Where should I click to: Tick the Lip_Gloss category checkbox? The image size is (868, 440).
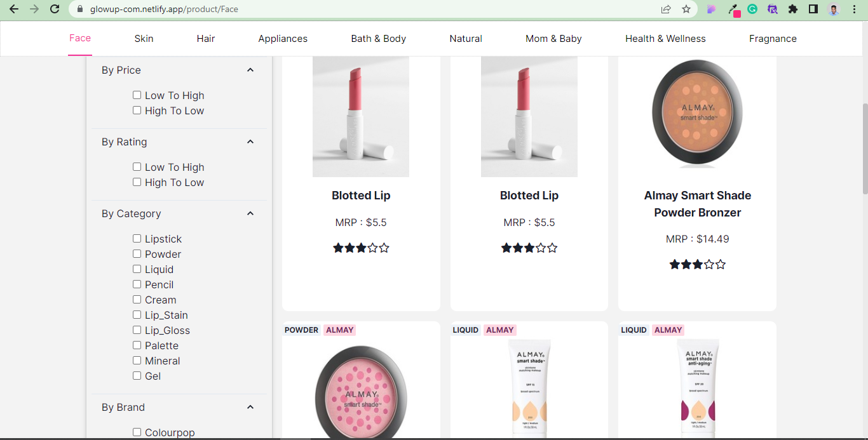point(137,330)
